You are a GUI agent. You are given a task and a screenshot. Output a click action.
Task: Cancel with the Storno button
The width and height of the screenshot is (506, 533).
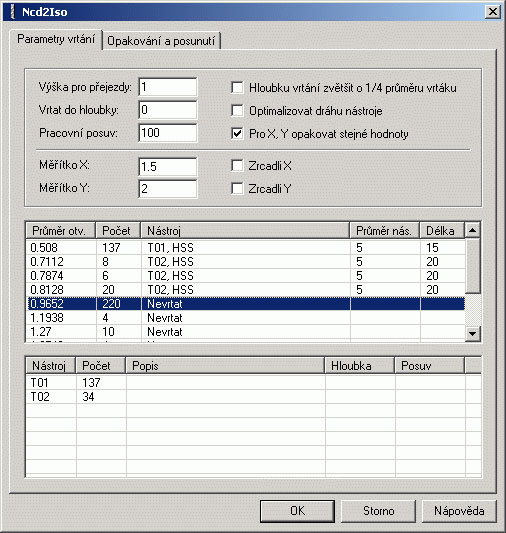pyautogui.click(x=378, y=511)
